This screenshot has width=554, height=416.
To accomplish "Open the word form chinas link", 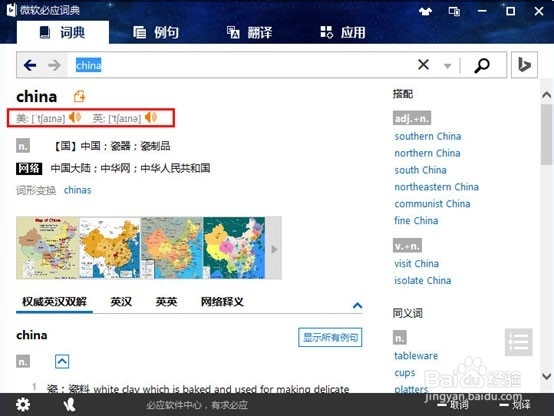I will pyautogui.click(x=77, y=190).
